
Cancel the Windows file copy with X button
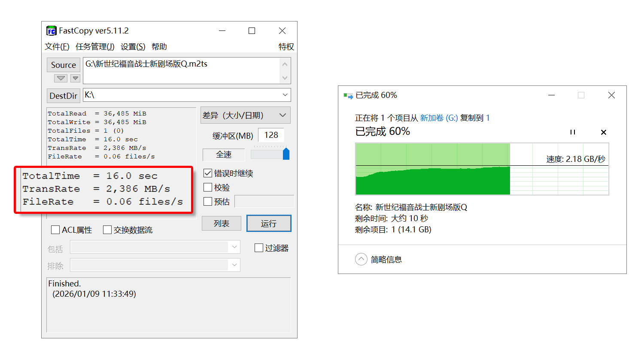[x=603, y=132]
